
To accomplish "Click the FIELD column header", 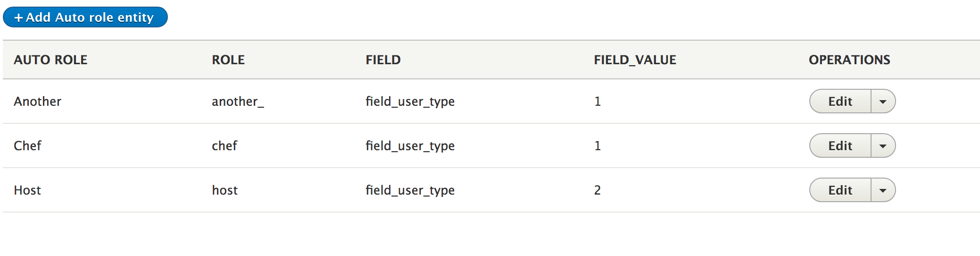I will (383, 60).
